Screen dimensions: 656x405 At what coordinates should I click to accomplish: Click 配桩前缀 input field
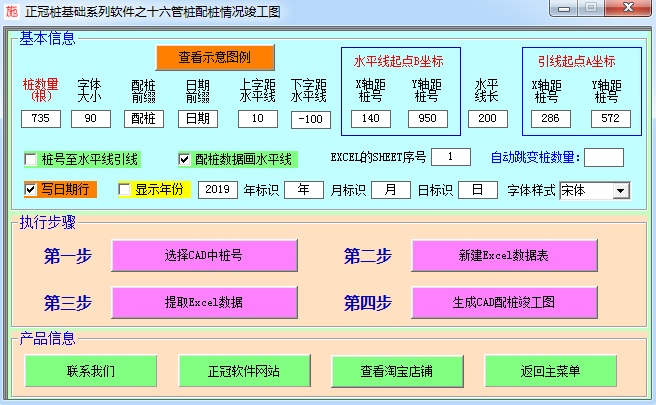tap(144, 119)
